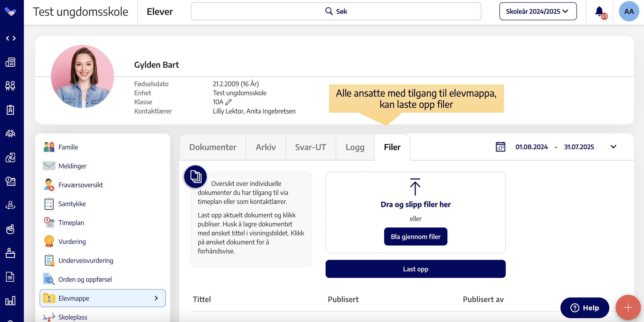Open the desk person sidebar icon

click(x=11, y=253)
